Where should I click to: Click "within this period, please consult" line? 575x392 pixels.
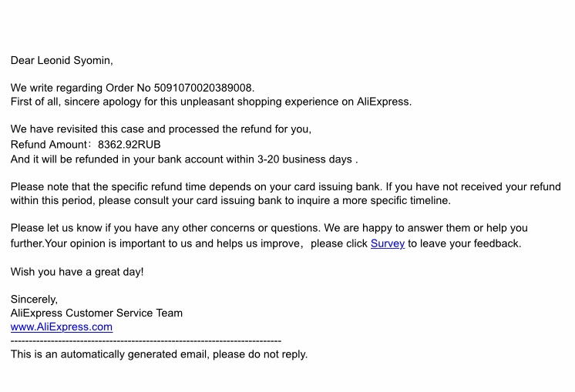point(230,201)
